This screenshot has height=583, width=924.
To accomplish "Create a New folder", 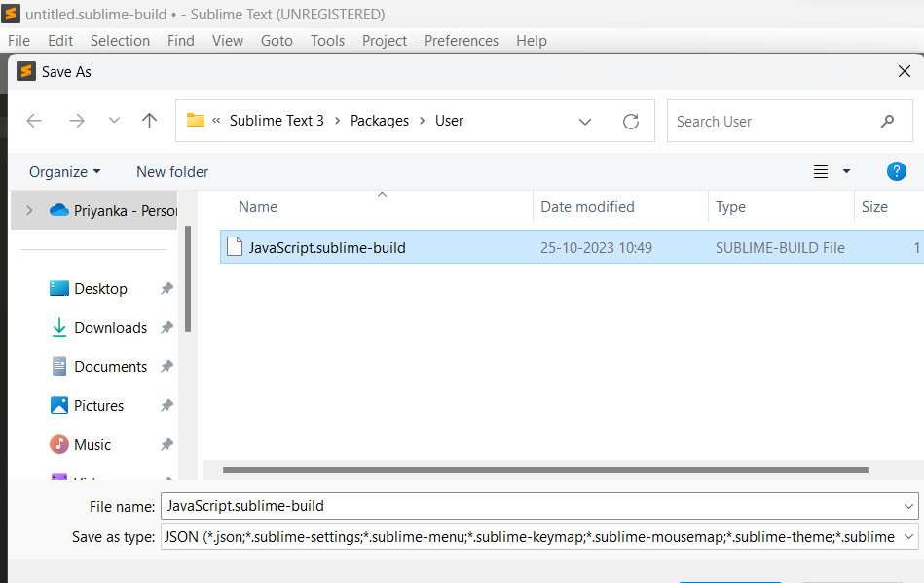I will coord(172,172).
